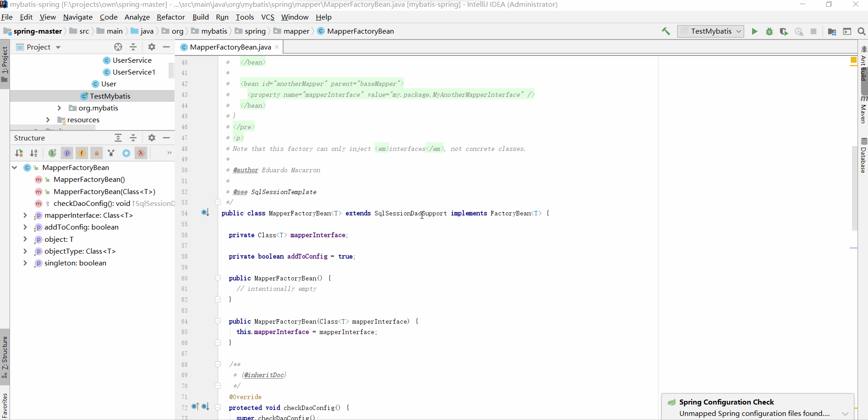Open Search Everywhere magnifier icon
This screenshot has height=420, width=868.
(x=861, y=31)
